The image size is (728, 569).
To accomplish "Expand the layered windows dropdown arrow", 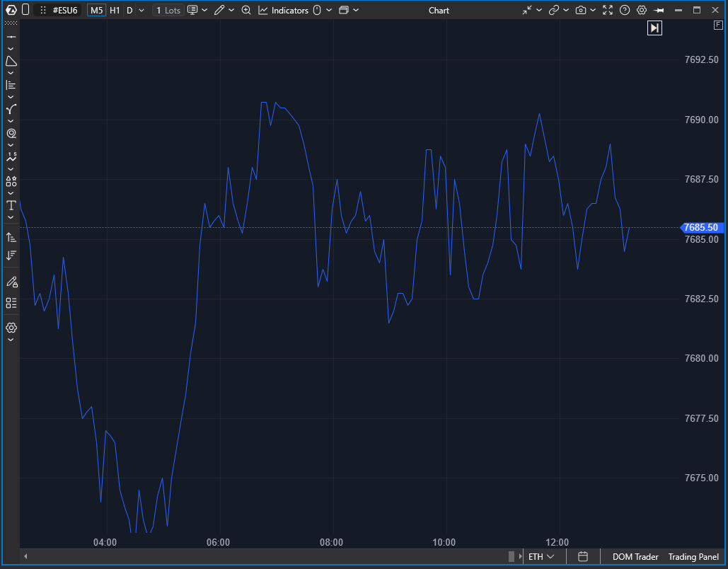I will tap(356, 10).
